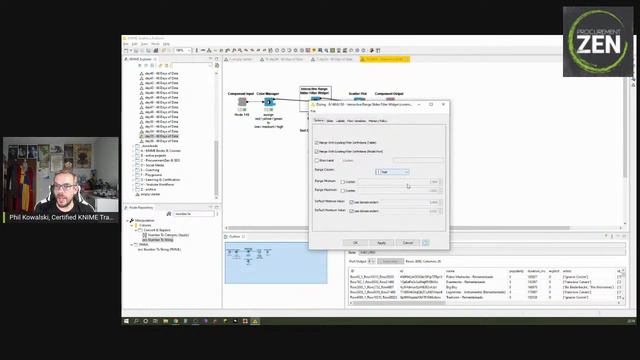Screen dimensions: 640x360
Task: Collapse the PMML category in Node Repository
Action: 131,244
